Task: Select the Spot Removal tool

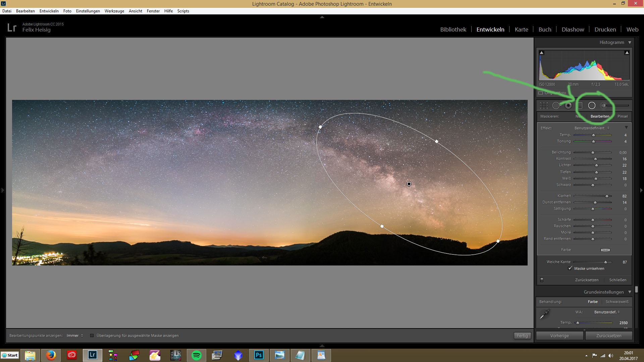Action: click(x=556, y=106)
